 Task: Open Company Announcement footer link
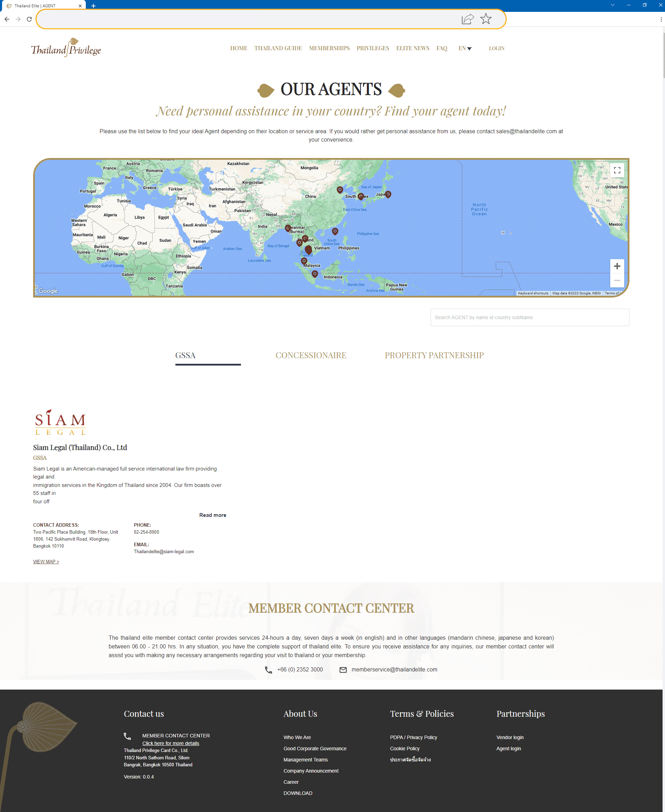[311, 770]
